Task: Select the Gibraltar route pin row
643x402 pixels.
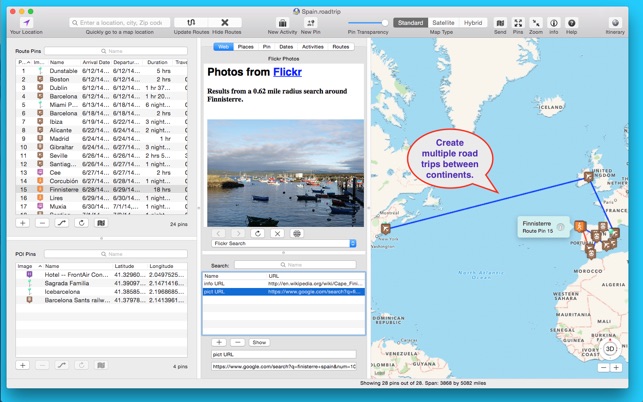Action: click(x=101, y=147)
